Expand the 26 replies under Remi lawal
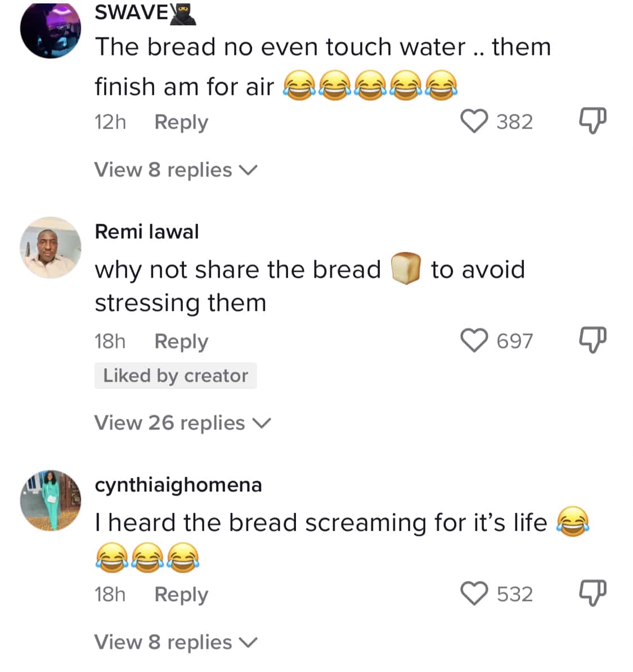The width and height of the screenshot is (633, 672). coord(182,423)
